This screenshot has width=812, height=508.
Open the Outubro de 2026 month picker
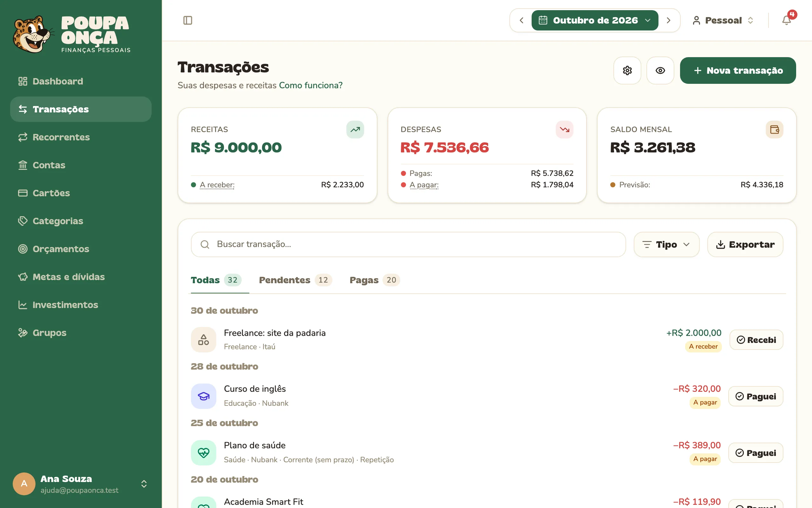coord(595,21)
